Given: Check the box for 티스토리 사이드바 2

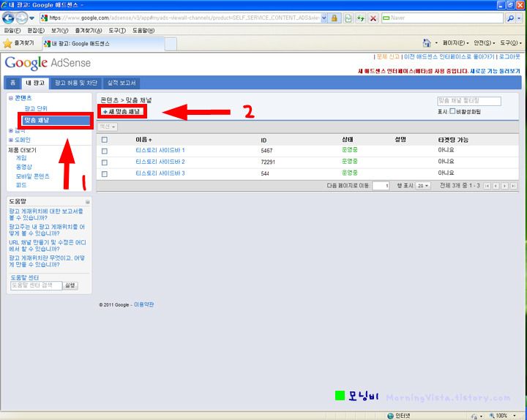Looking at the screenshot, I should pyautogui.click(x=105, y=162).
